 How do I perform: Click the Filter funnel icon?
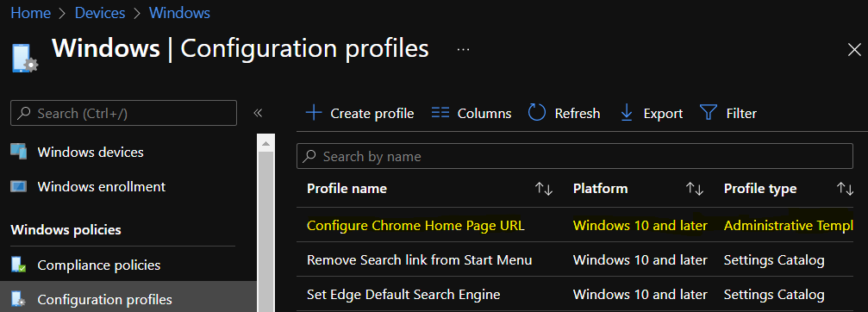point(708,113)
